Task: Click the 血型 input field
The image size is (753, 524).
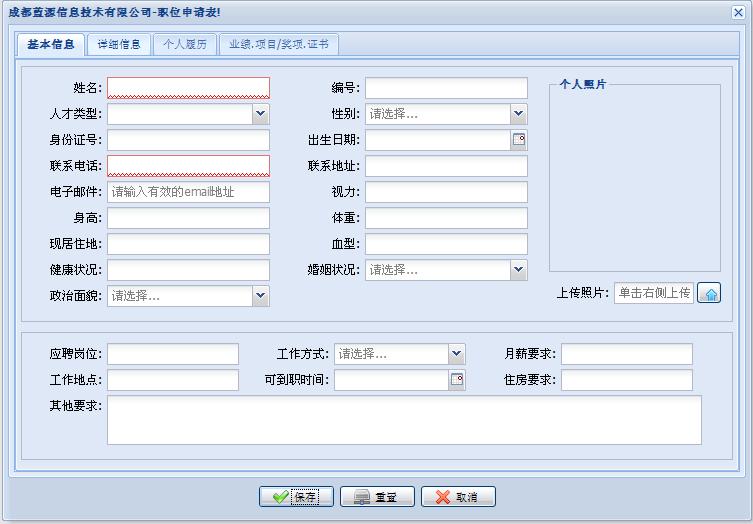Action: pyautogui.click(x=446, y=244)
